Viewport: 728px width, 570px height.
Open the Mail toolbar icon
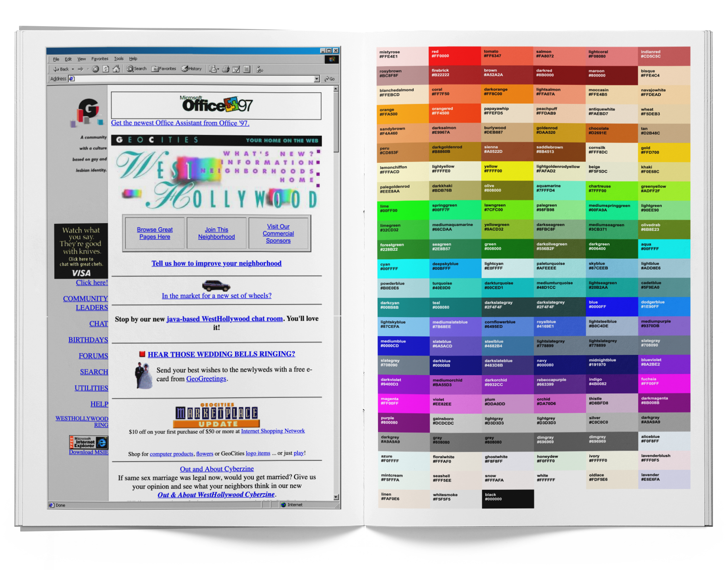click(x=212, y=69)
